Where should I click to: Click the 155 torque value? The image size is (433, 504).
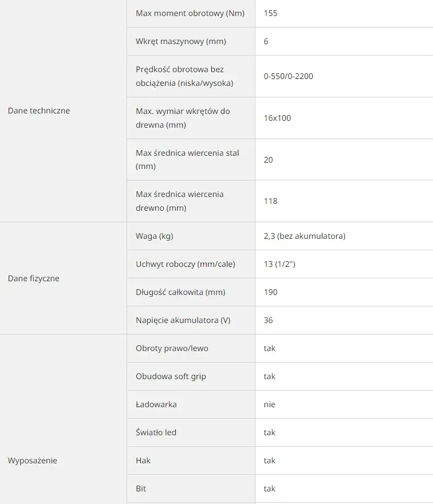click(x=271, y=13)
